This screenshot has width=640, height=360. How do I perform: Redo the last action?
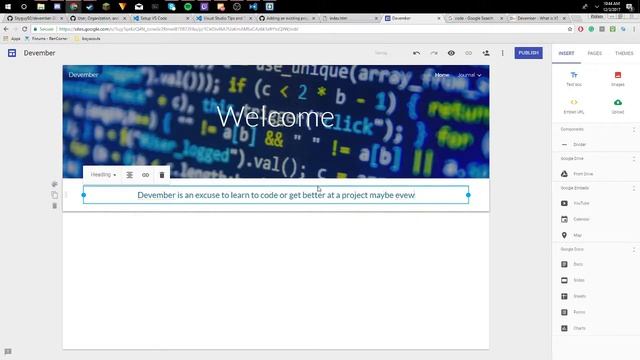pos(434,53)
